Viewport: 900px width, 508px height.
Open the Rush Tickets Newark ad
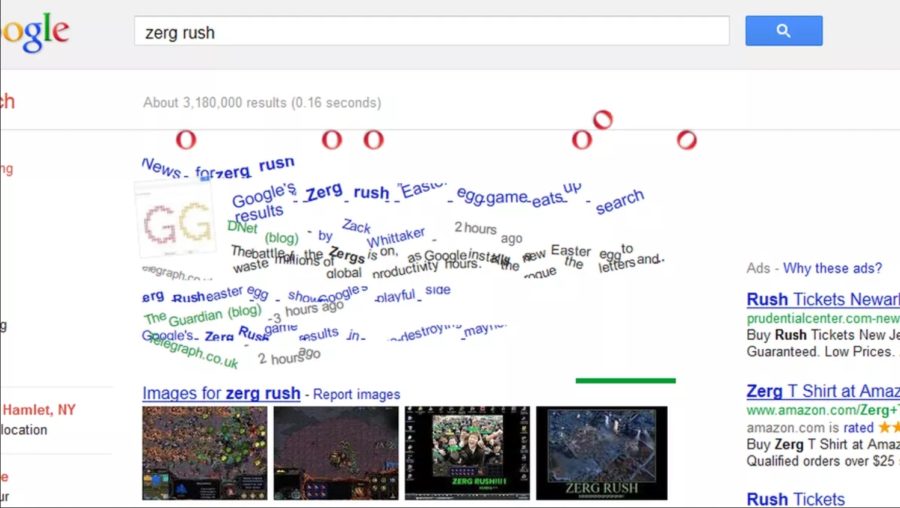pos(822,300)
